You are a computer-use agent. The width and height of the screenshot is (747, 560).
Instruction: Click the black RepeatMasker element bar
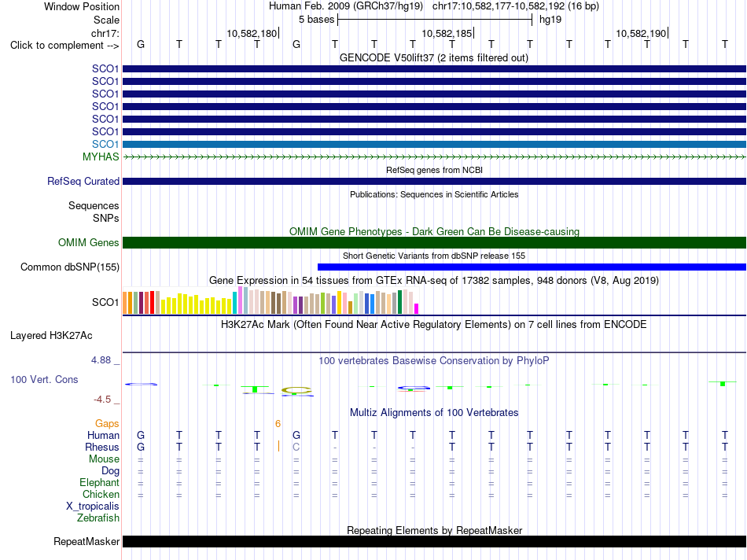434,541
